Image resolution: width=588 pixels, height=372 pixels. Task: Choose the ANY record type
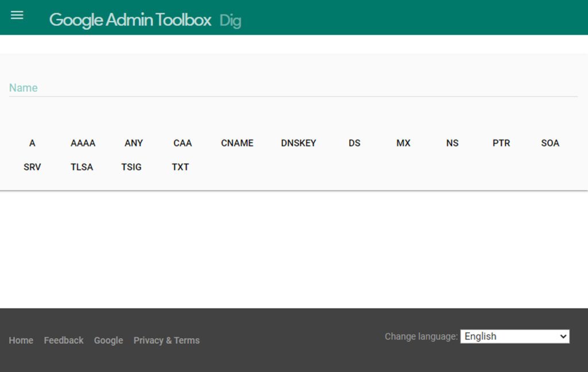(133, 143)
